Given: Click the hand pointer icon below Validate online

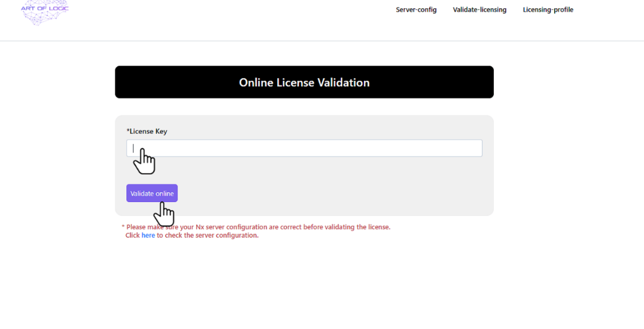Looking at the screenshot, I should [x=164, y=214].
